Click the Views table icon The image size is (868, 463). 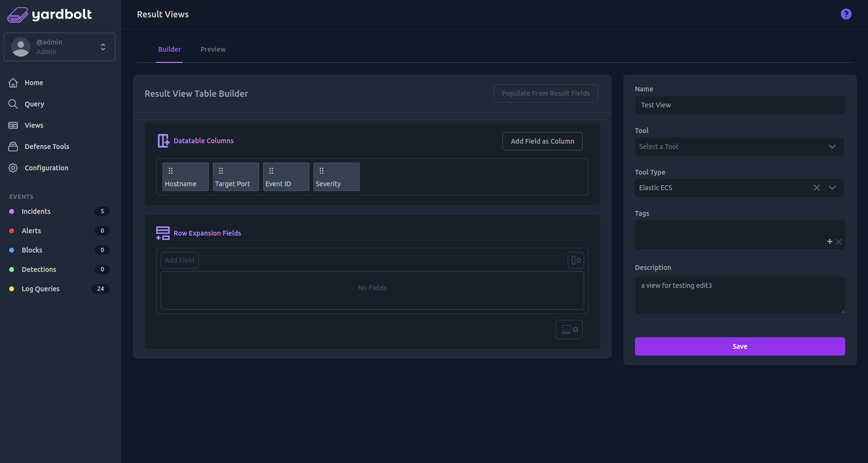[13, 125]
